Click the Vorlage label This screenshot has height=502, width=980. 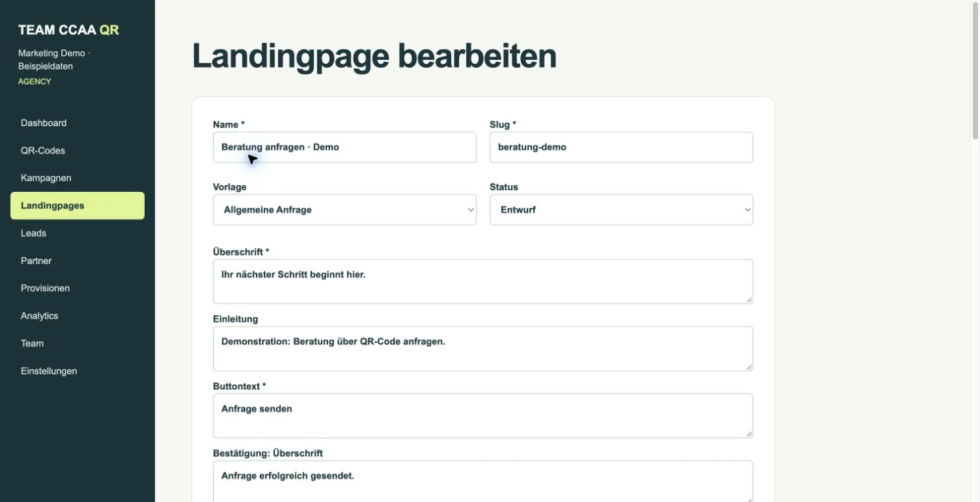click(230, 187)
